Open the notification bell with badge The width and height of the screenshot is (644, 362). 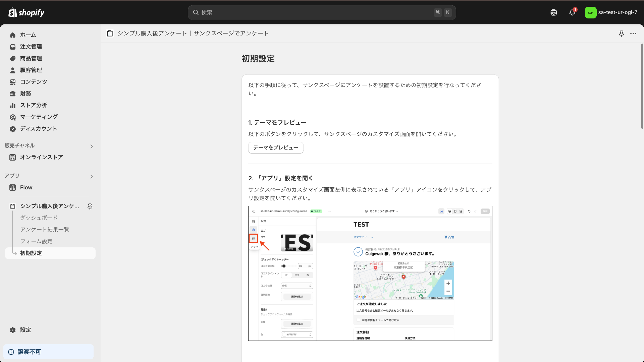click(x=572, y=12)
